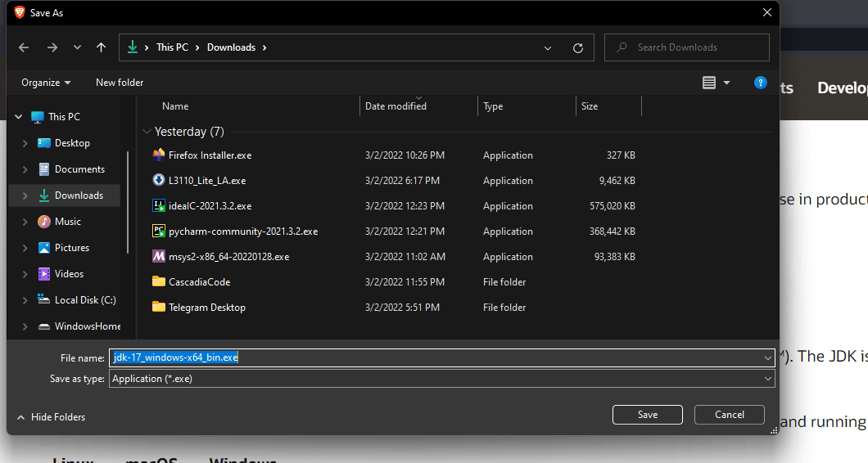Open the view options dropdown arrow
The image size is (868, 463).
[x=726, y=83]
